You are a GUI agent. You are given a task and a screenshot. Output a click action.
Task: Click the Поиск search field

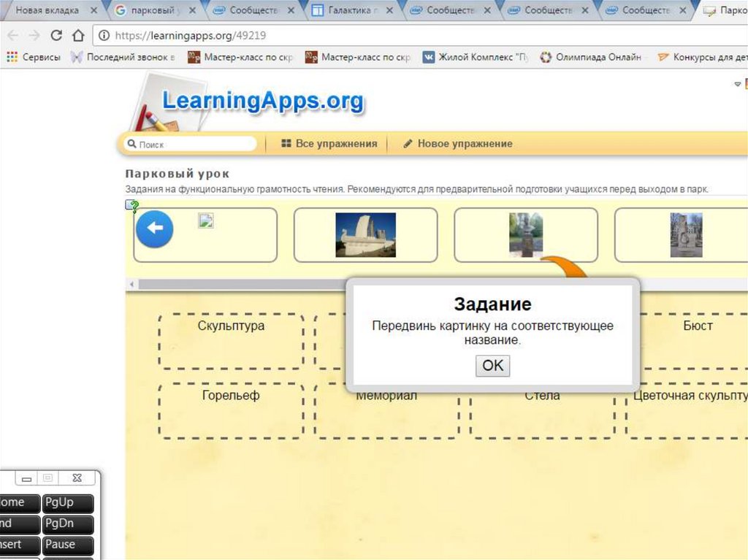pyautogui.click(x=191, y=145)
